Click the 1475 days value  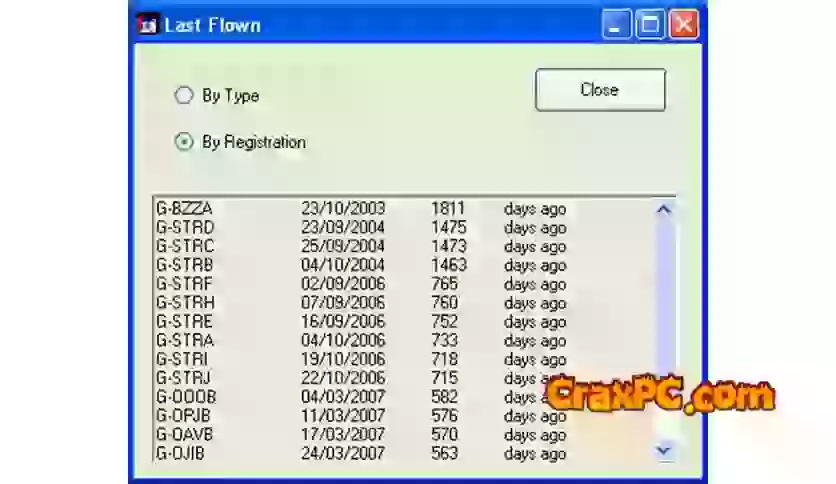point(449,227)
